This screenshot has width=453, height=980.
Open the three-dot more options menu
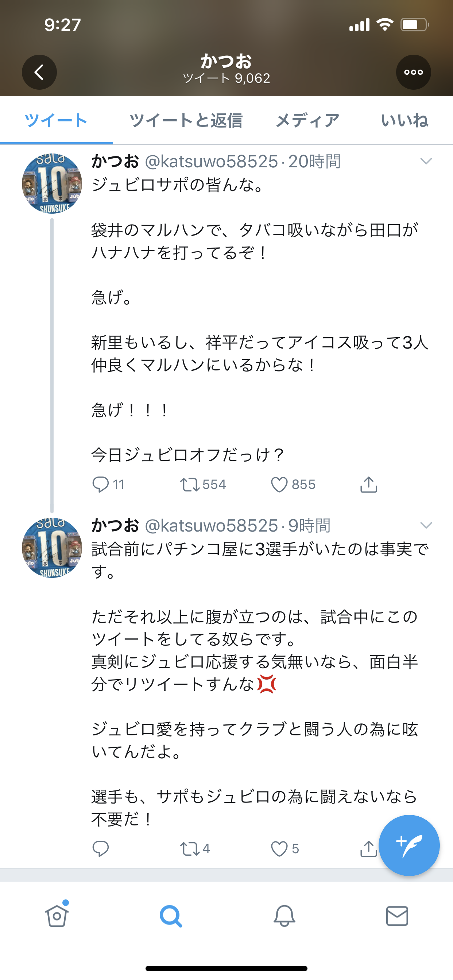point(413,72)
